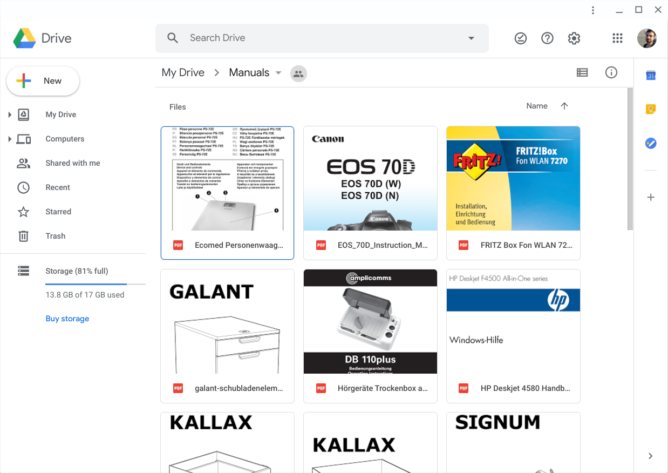Click the shared folder people badge
Viewport: 668px width, 473px height.
click(x=299, y=74)
